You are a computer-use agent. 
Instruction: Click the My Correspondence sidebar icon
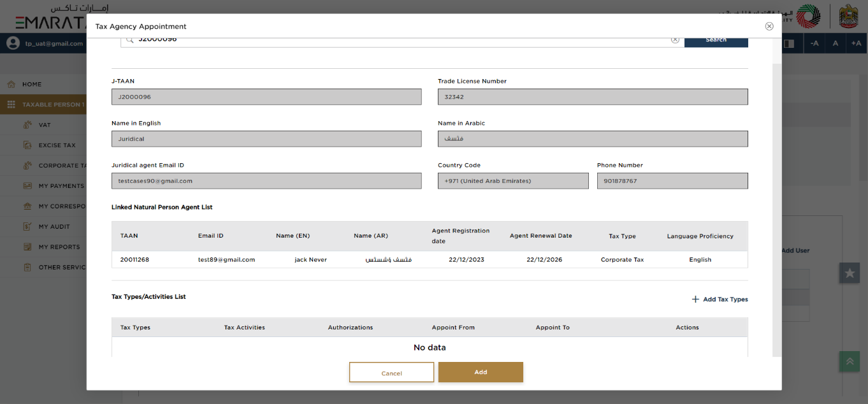point(27,206)
